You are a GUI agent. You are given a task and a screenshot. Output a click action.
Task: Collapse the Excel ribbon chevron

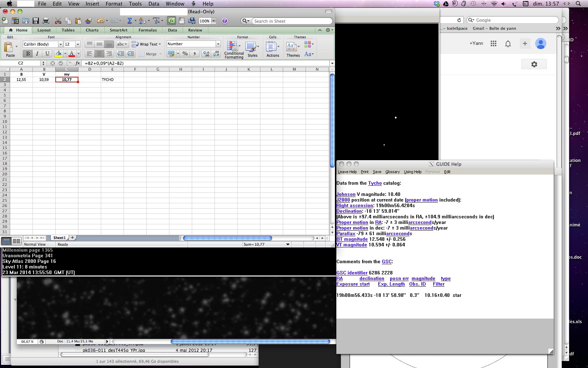(320, 30)
